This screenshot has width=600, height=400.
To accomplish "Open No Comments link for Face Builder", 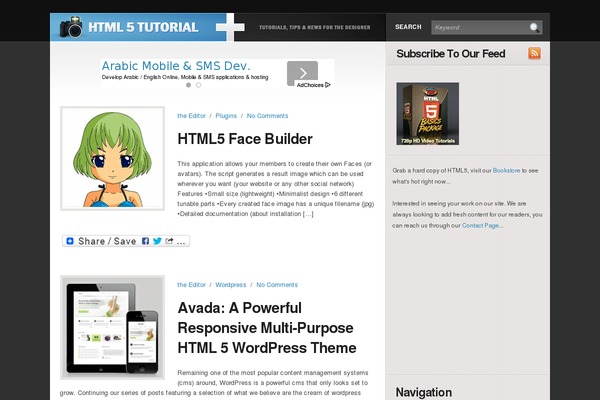I will tap(267, 116).
